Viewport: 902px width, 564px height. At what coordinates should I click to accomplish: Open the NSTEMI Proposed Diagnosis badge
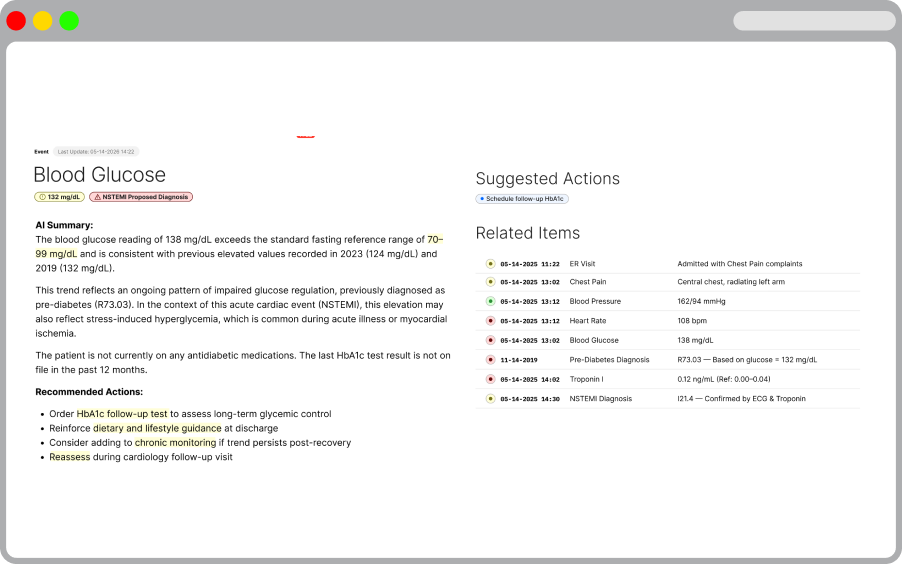tap(141, 197)
